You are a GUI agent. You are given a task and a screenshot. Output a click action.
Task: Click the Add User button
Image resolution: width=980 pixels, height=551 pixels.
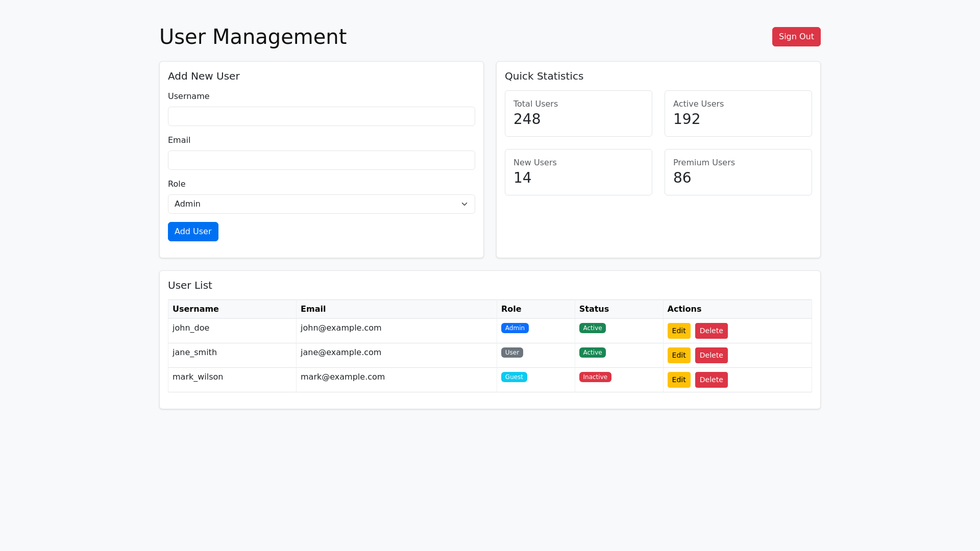tap(193, 232)
